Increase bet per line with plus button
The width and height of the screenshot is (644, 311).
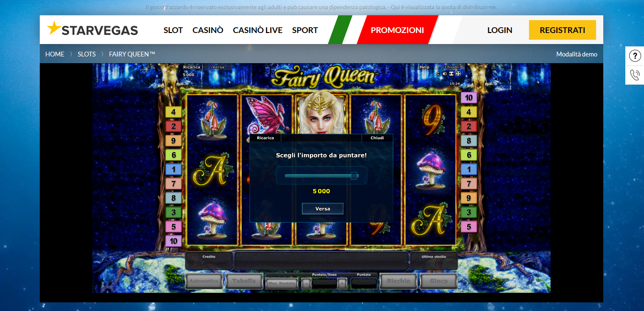tap(342, 283)
